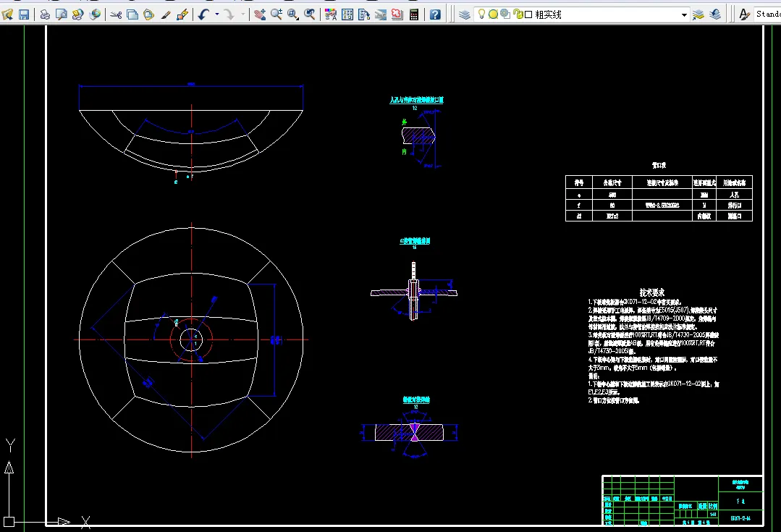Open the Standard text style dropdown
This screenshot has width=781, height=532.
click(x=767, y=14)
